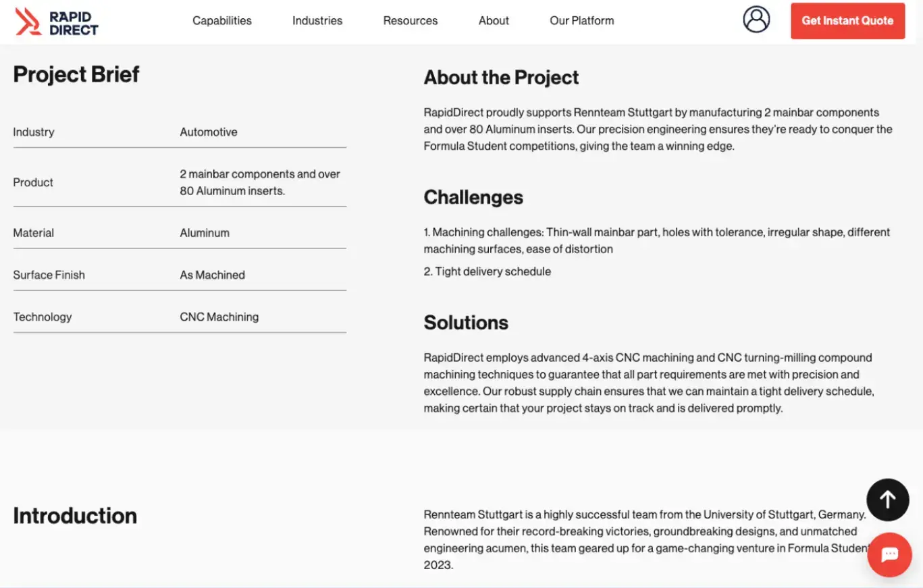Click the scroll-to-top arrow button

887,500
